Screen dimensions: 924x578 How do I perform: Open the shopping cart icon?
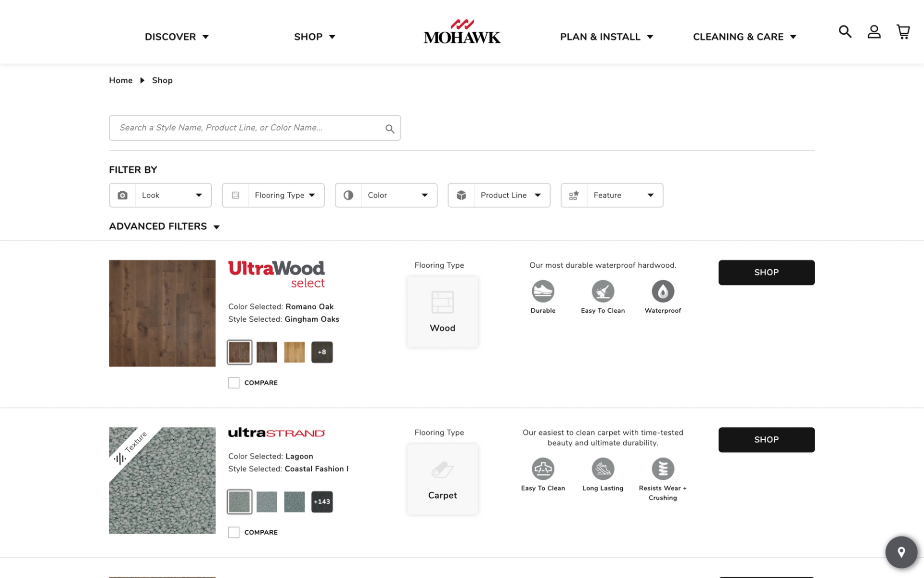[x=903, y=32]
